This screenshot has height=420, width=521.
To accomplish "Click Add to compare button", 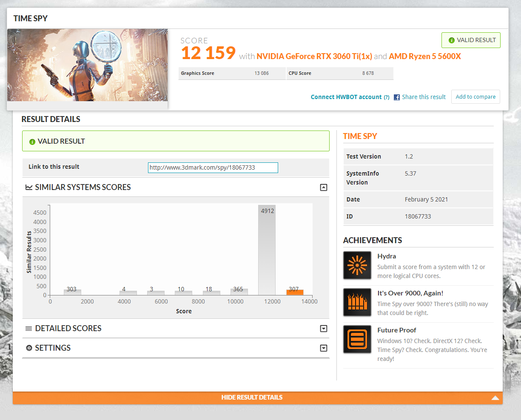I will [475, 96].
